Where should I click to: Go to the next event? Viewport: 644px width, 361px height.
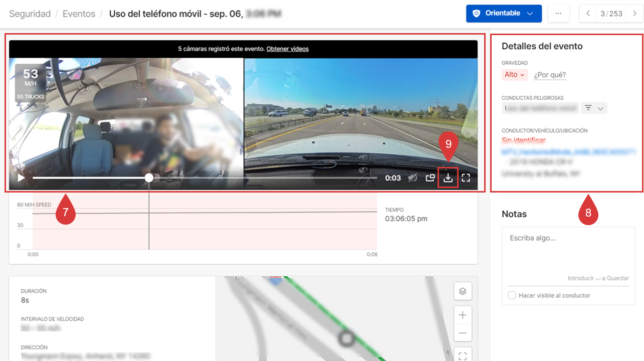[x=634, y=14]
